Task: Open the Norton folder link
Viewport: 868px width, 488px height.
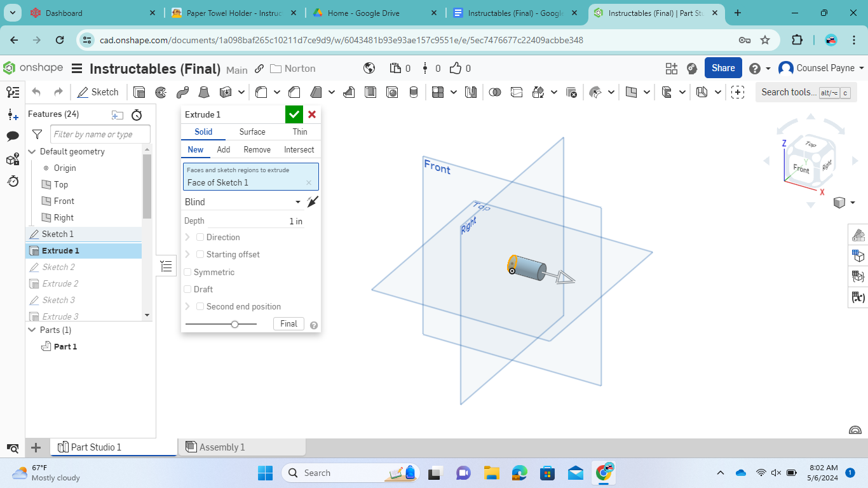Action: tap(292, 69)
